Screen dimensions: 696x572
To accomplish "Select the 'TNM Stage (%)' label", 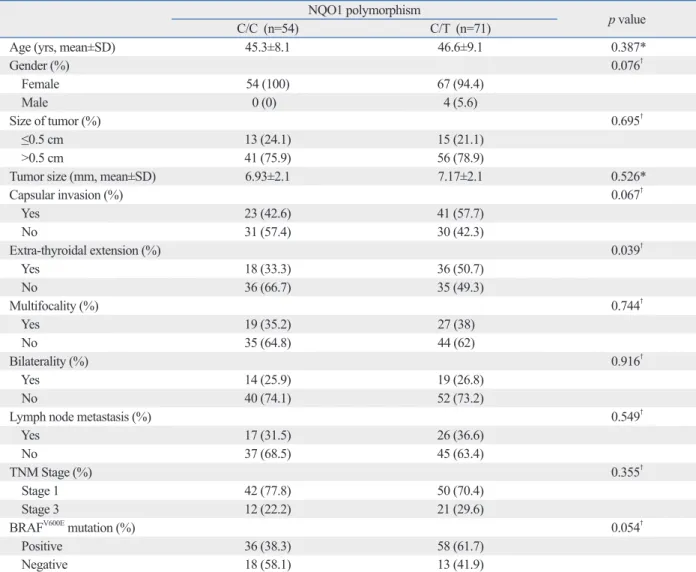I will pos(51,473).
